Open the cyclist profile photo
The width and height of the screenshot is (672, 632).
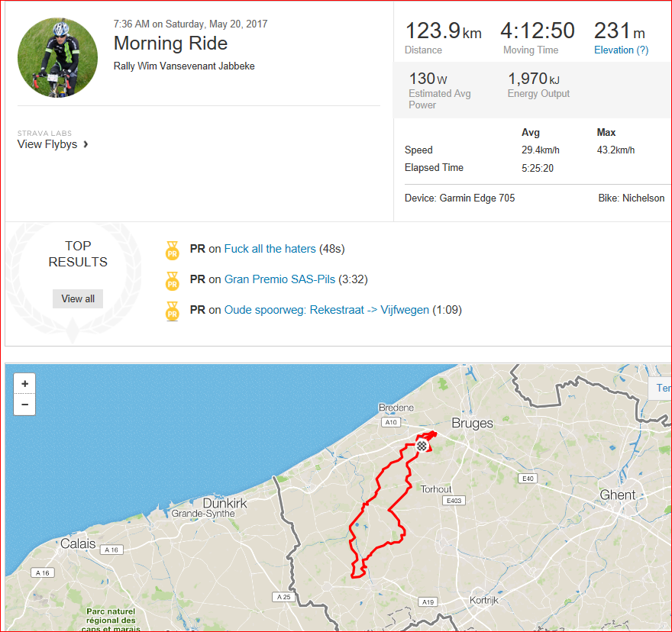[x=57, y=57]
